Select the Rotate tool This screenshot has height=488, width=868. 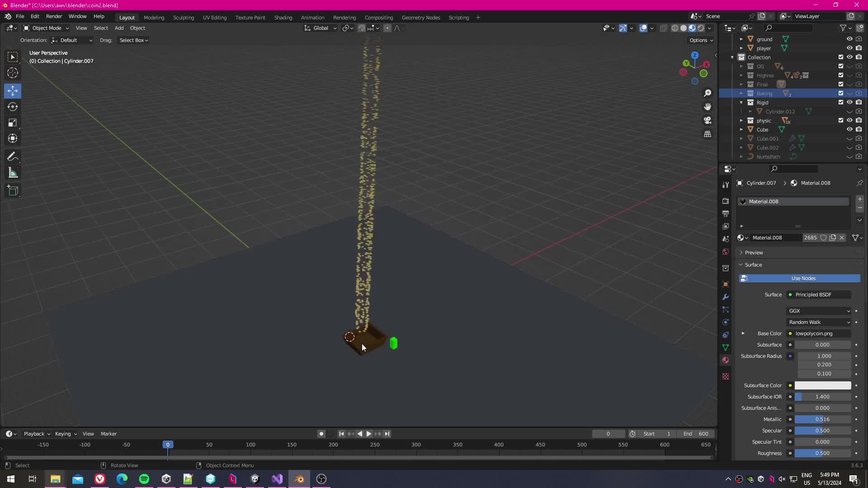pos(13,107)
